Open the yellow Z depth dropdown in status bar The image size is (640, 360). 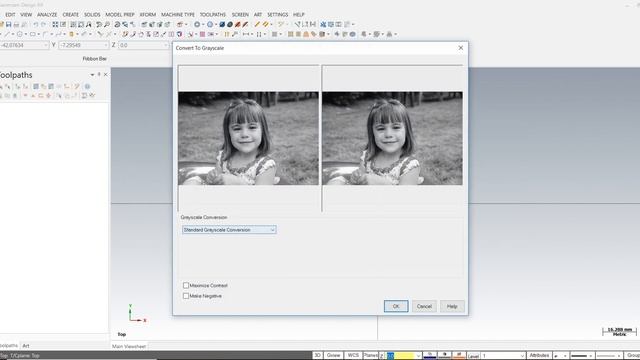click(x=418, y=356)
